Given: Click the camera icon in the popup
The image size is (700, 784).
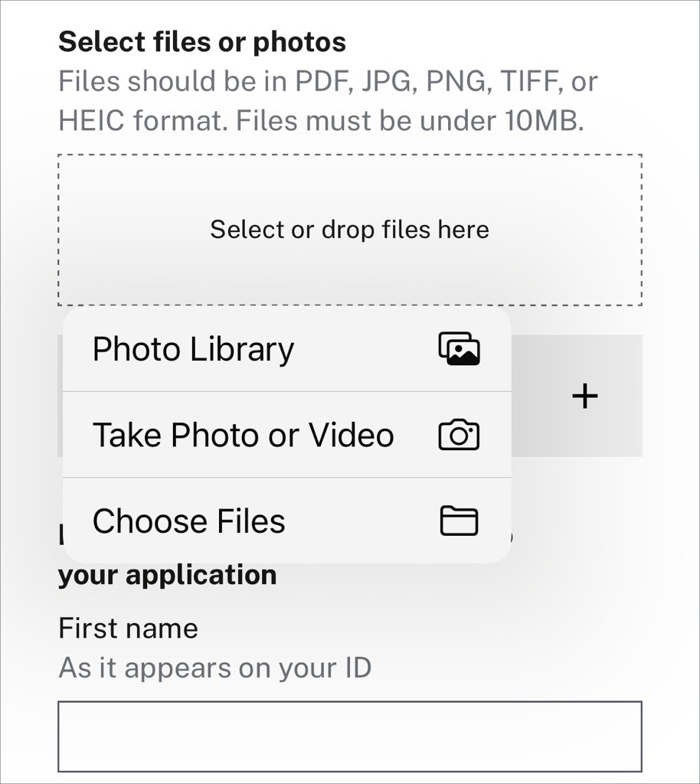Looking at the screenshot, I should point(459,436).
